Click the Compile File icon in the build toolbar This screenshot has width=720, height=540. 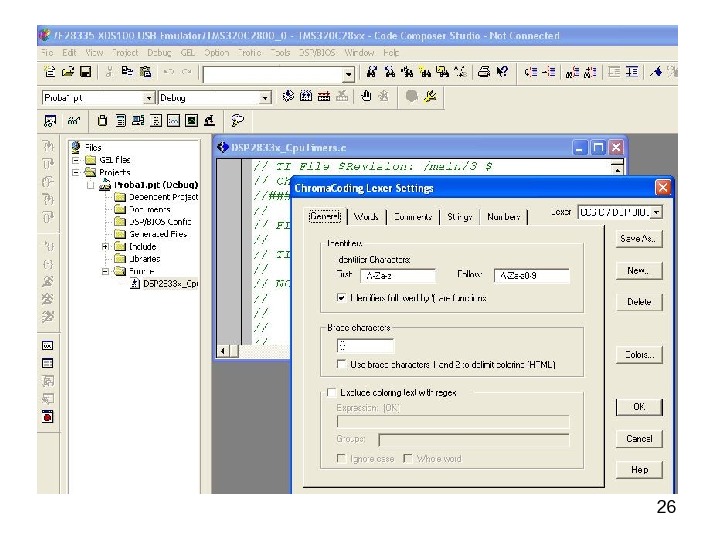288,96
